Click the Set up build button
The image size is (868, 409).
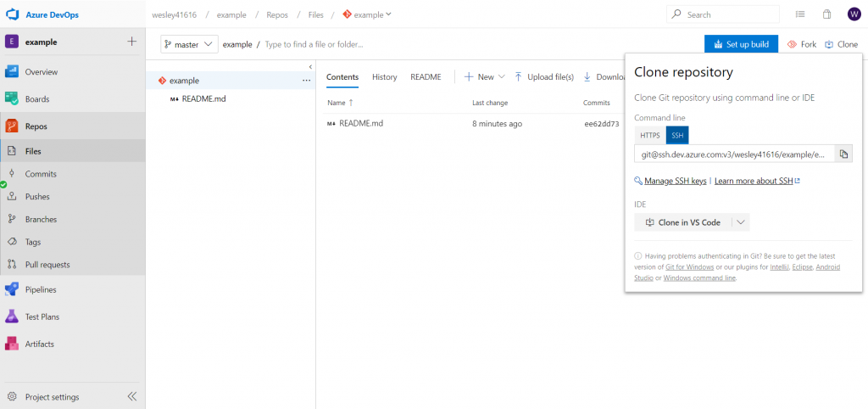[741, 44]
